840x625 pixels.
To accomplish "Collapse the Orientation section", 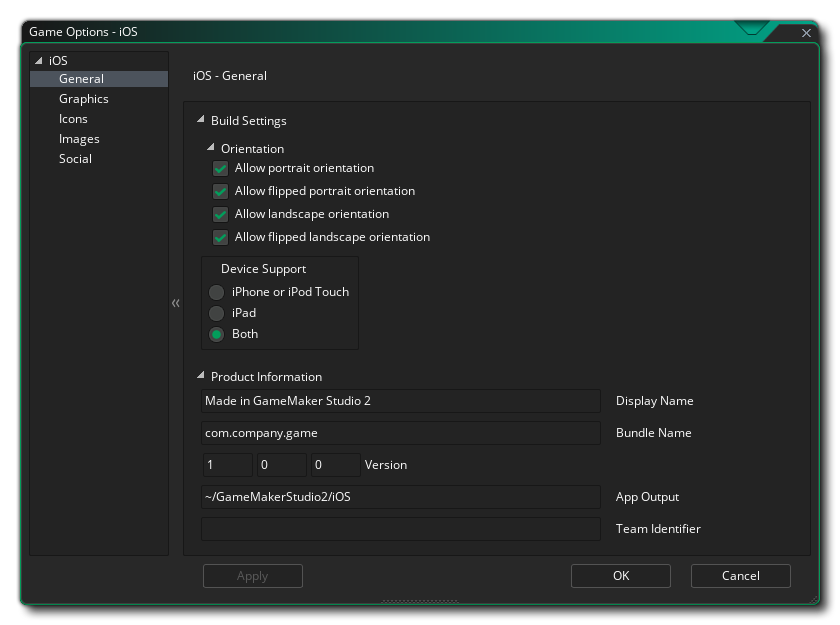I will 211,148.
